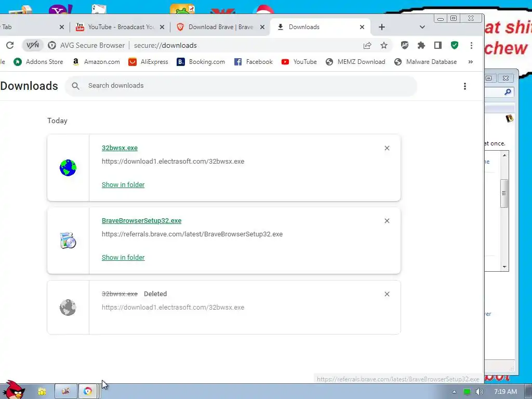Close the Downloads tab
Image resolution: width=532 pixels, height=399 pixels.
[x=362, y=27]
